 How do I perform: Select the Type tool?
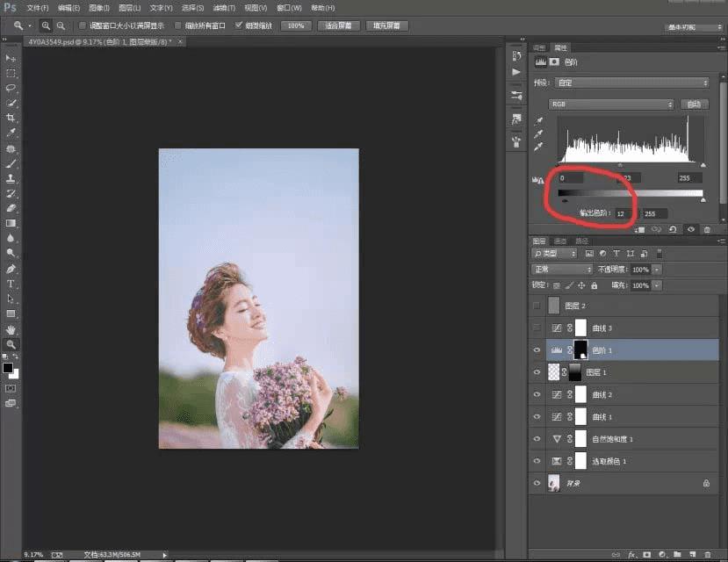(11, 284)
